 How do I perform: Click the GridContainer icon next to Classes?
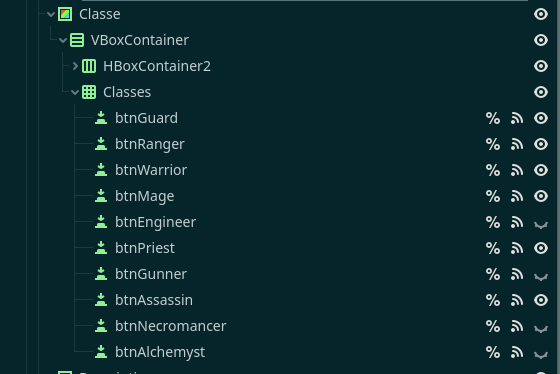click(x=89, y=92)
